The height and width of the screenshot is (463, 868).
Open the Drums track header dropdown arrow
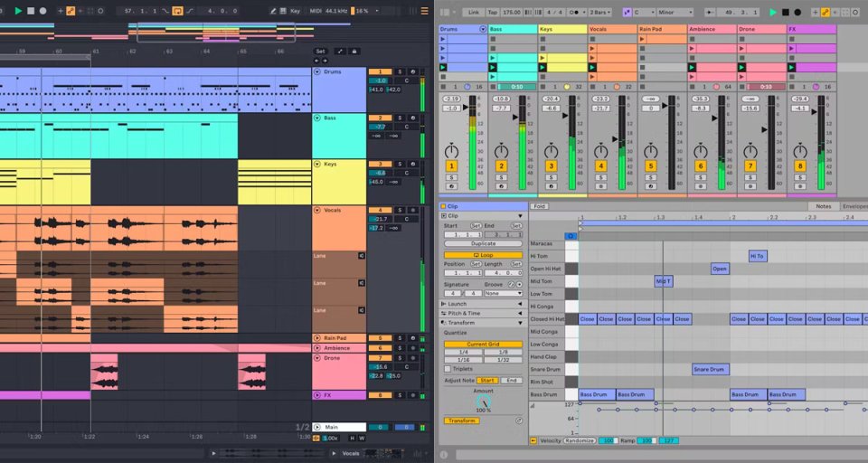point(483,29)
